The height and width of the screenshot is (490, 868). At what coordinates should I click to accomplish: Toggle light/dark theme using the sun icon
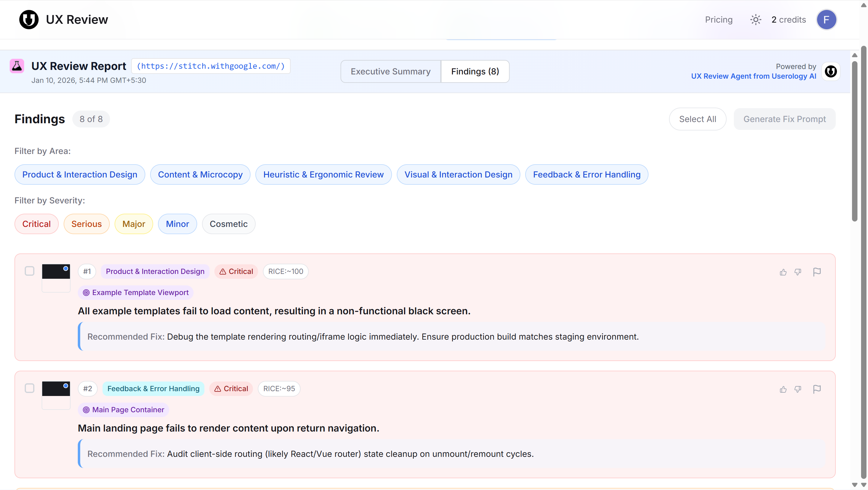click(756, 20)
